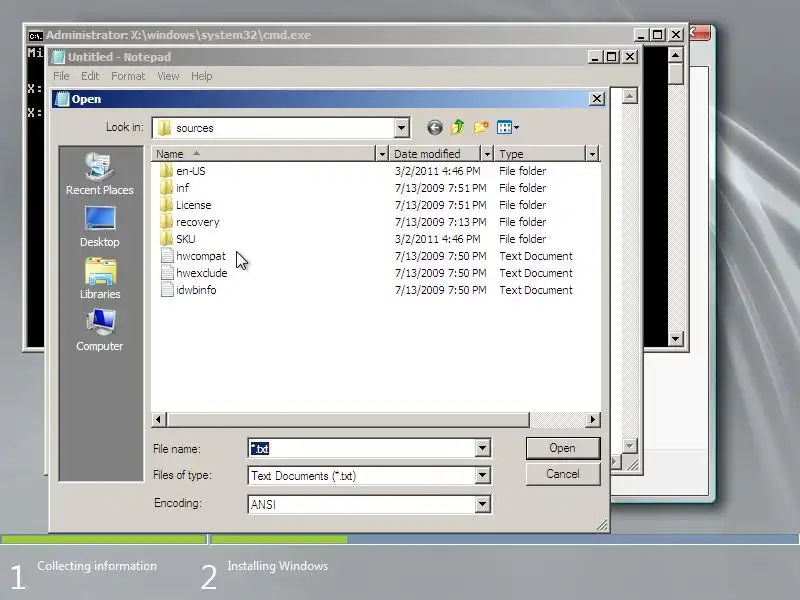Select the recovery folder icon
The image size is (800, 600).
pyautogui.click(x=166, y=222)
